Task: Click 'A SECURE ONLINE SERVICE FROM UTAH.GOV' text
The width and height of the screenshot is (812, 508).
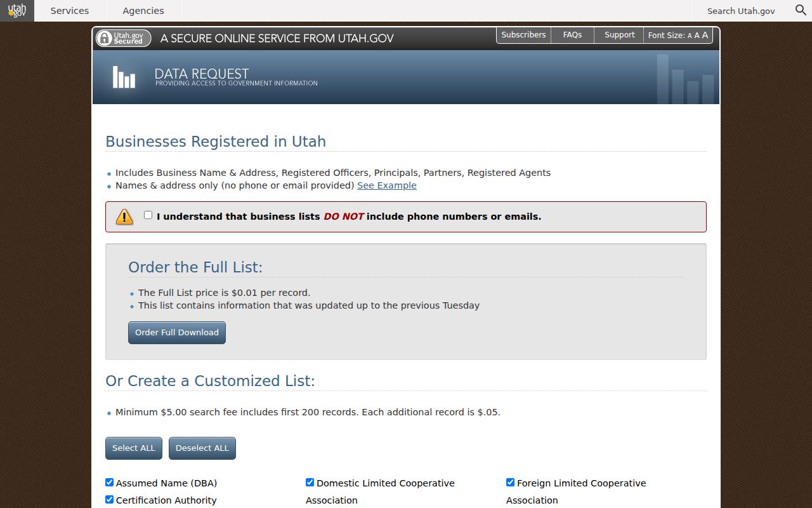Action: click(x=277, y=38)
